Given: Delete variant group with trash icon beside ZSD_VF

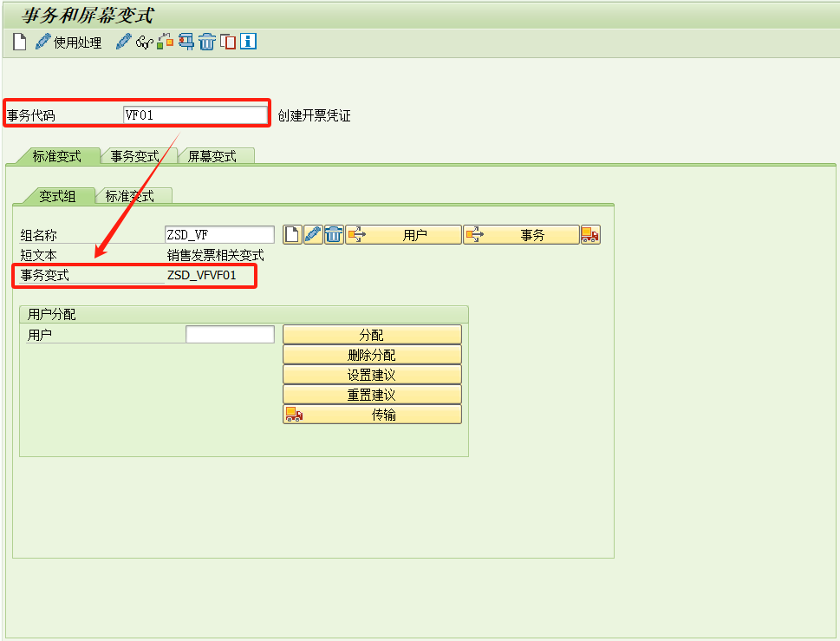Looking at the screenshot, I should tap(333, 235).
